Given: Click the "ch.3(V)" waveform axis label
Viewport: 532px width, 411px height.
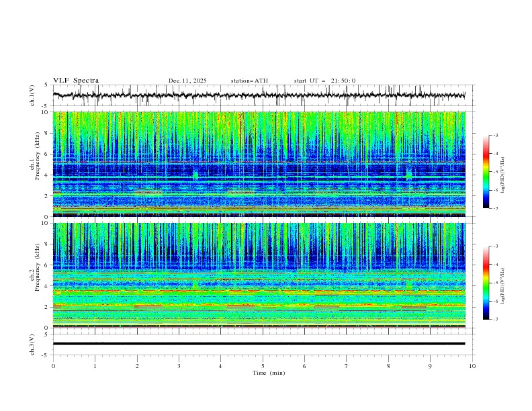Looking at the screenshot, I should click(32, 345).
